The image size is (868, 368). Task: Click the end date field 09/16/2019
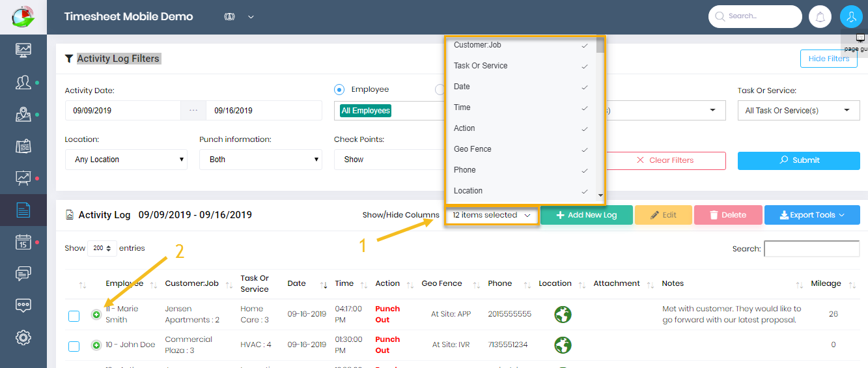click(x=264, y=111)
